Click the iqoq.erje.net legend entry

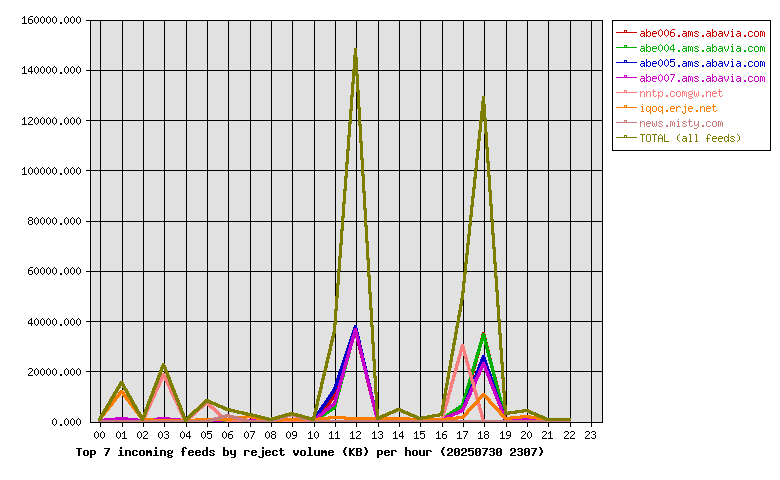click(667, 108)
